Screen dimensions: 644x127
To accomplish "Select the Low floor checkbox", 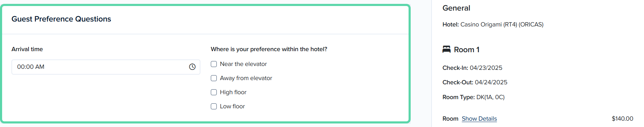I will 214,106.
